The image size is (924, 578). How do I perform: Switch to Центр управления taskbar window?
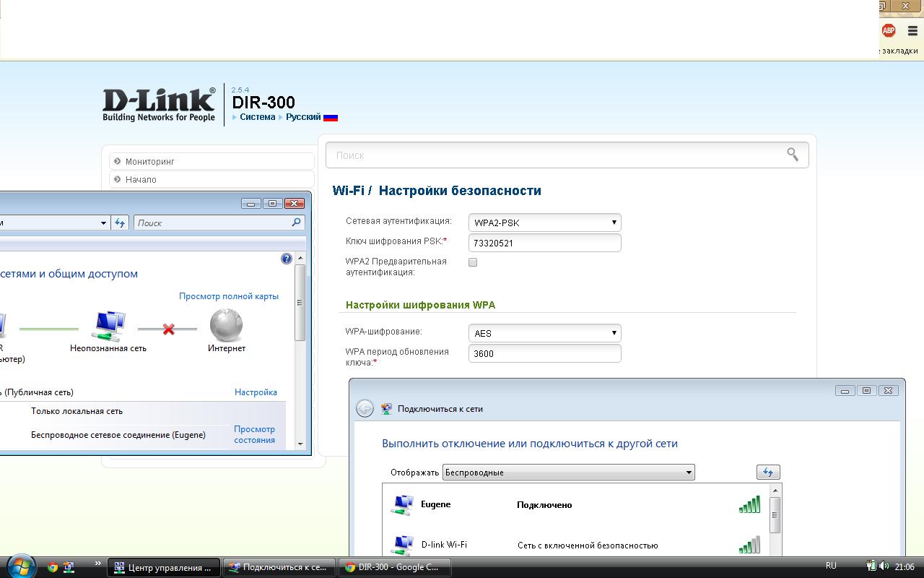[x=164, y=567]
